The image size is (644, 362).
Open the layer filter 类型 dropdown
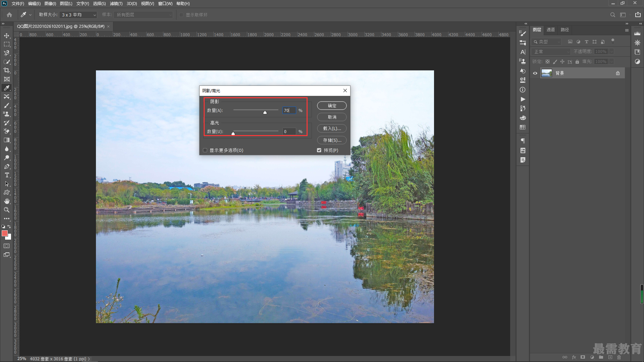[x=547, y=42]
